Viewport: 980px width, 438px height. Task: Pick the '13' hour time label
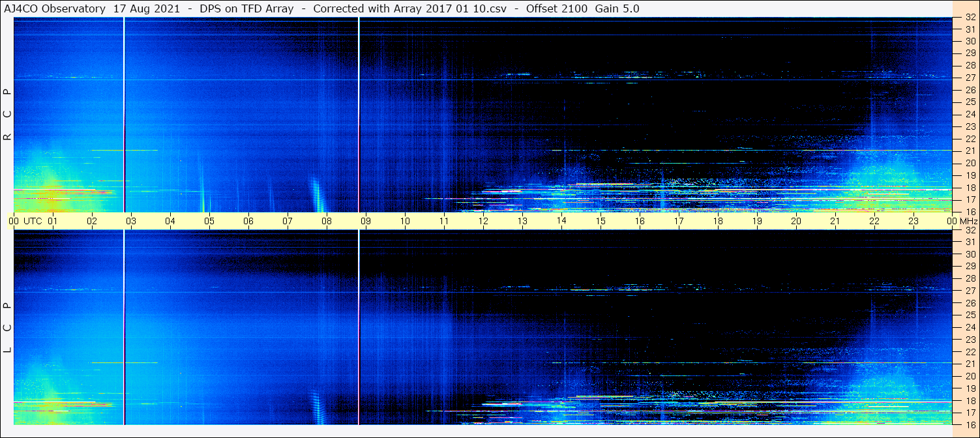[522, 221]
